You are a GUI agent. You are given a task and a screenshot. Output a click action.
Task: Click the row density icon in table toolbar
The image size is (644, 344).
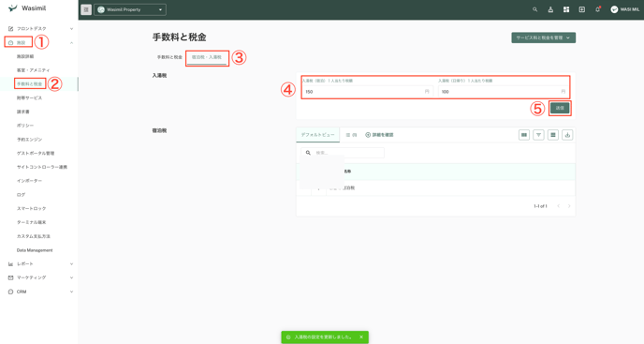(553, 135)
